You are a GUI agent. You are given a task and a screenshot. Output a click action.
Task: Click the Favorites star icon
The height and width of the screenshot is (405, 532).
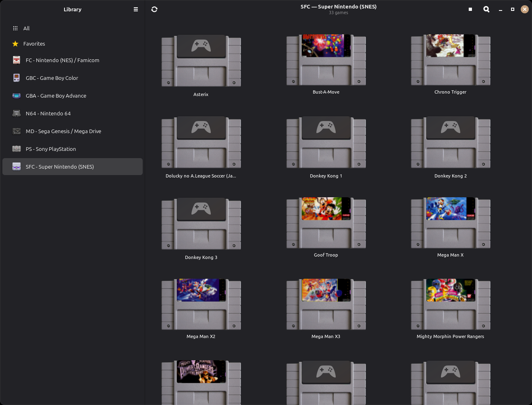[x=15, y=44]
